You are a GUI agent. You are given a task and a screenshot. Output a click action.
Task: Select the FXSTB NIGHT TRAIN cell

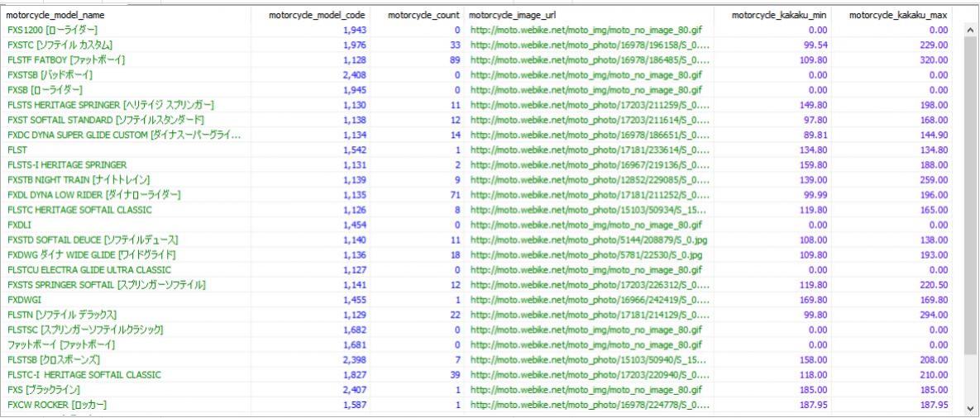(x=125, y=180)
